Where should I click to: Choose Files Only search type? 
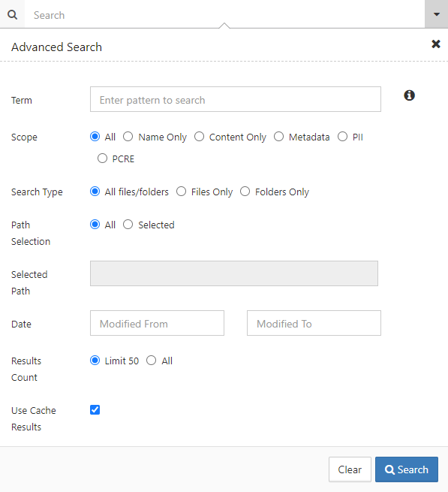pos(181,192)
